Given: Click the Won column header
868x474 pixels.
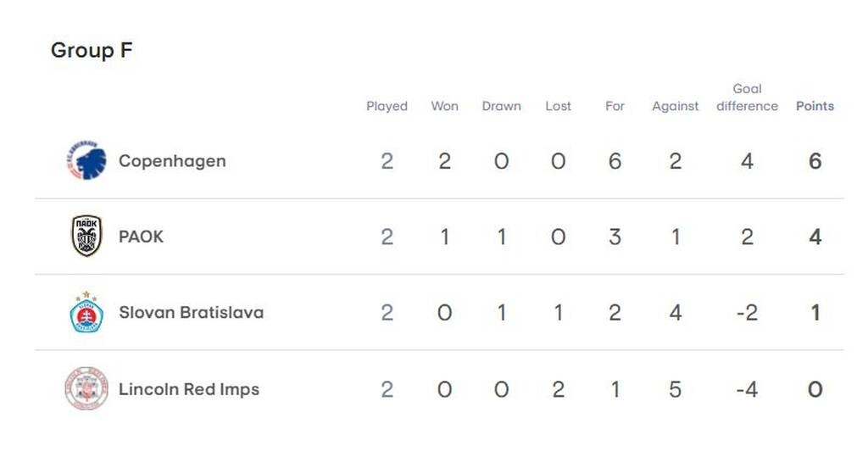Looking at the screenshot, I should (x=444, y=106).
